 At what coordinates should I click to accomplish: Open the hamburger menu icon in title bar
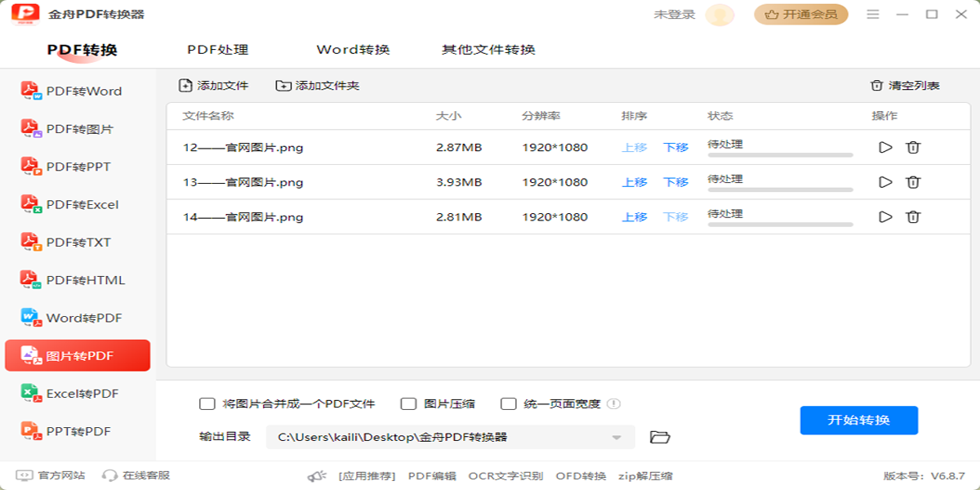pos(873,15)
